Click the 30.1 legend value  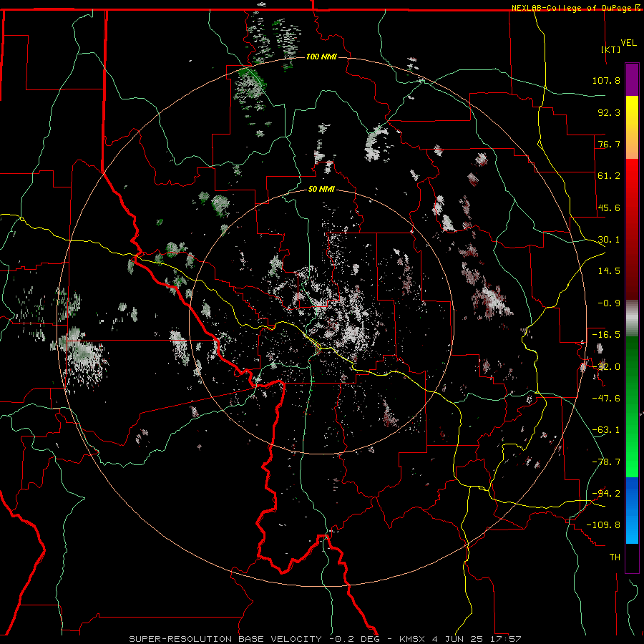coord(609,240)
